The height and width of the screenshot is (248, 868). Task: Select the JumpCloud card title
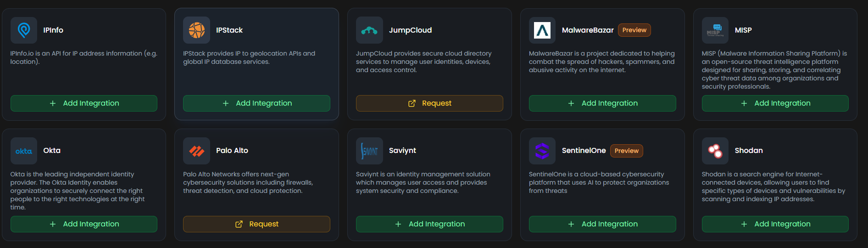(411, 30)
